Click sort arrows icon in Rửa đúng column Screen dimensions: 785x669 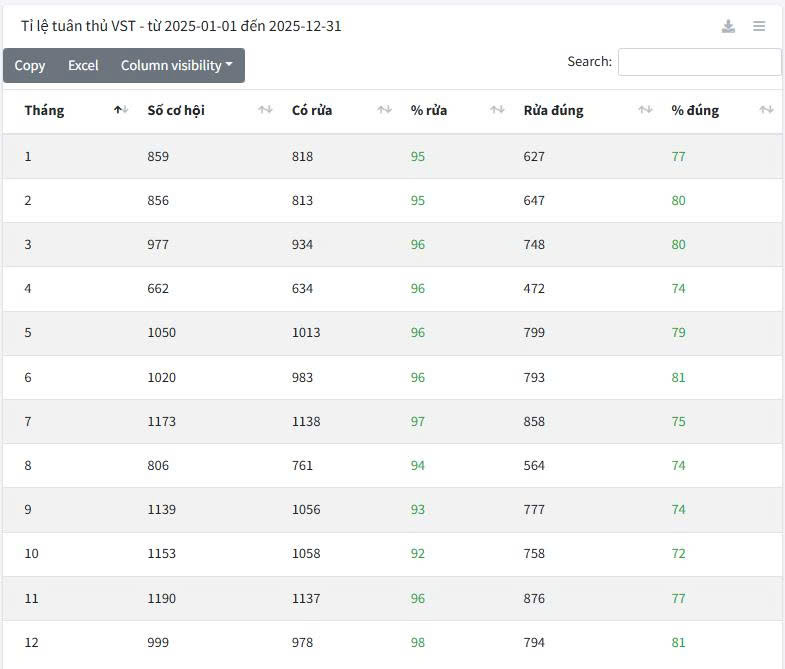pyautogui.click(x=645, y=110)
